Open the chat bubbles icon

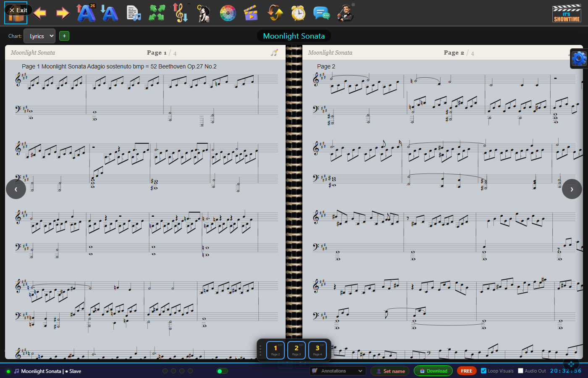tap(322, 13)
